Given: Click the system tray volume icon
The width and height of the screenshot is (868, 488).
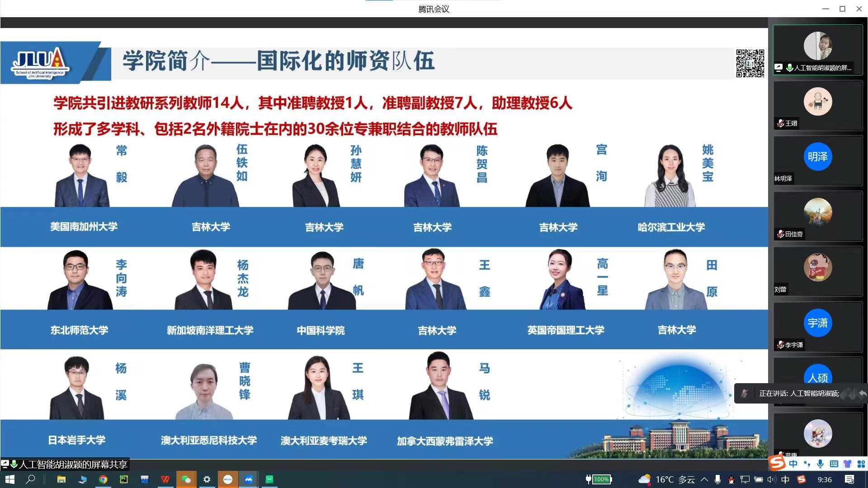Looking at the screenshot, I should [771, 479].
